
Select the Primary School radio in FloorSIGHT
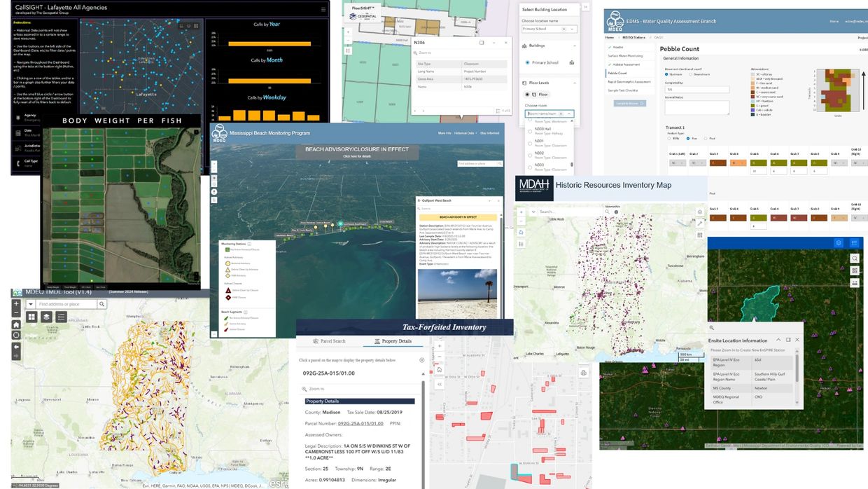(528, 62)
